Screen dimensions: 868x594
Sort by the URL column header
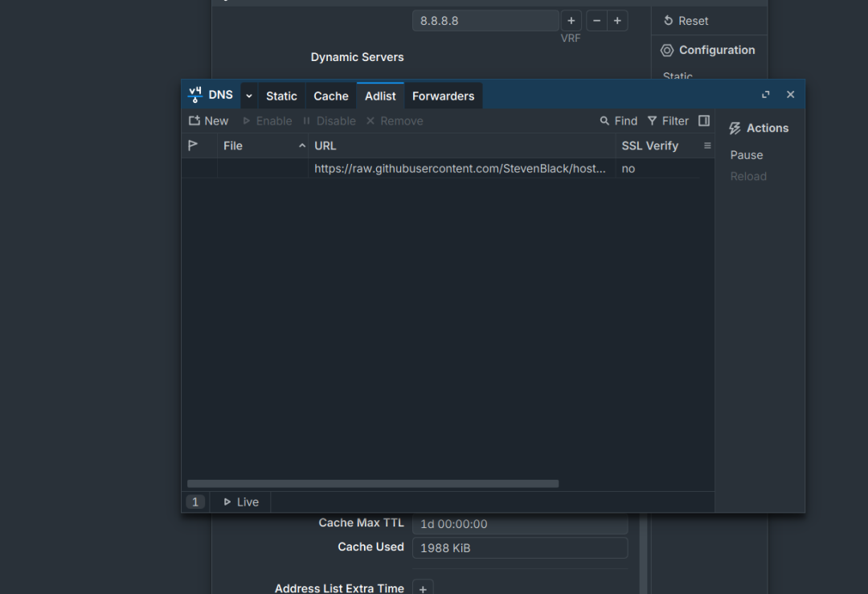point(461,145)
